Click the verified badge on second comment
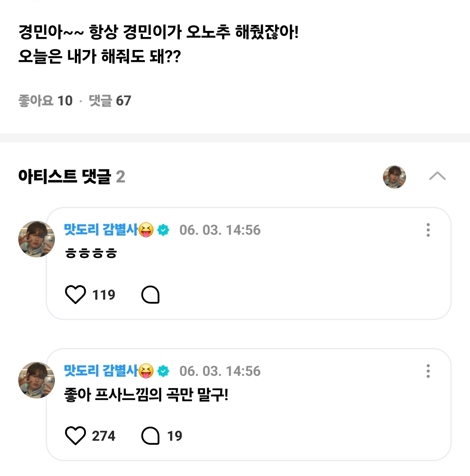 164,371
